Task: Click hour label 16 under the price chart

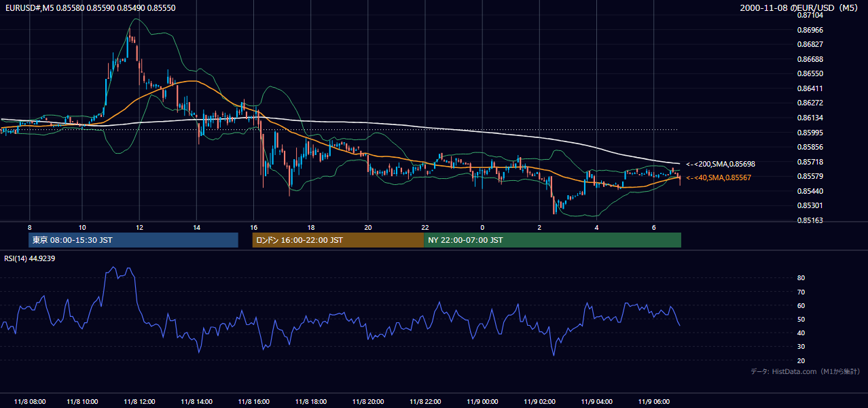Action: [253, 227]
